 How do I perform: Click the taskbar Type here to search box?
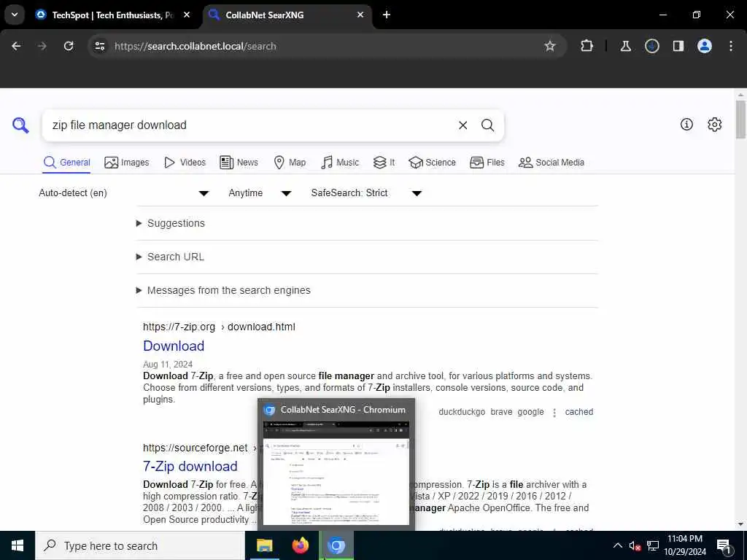[x=139, y=545]
